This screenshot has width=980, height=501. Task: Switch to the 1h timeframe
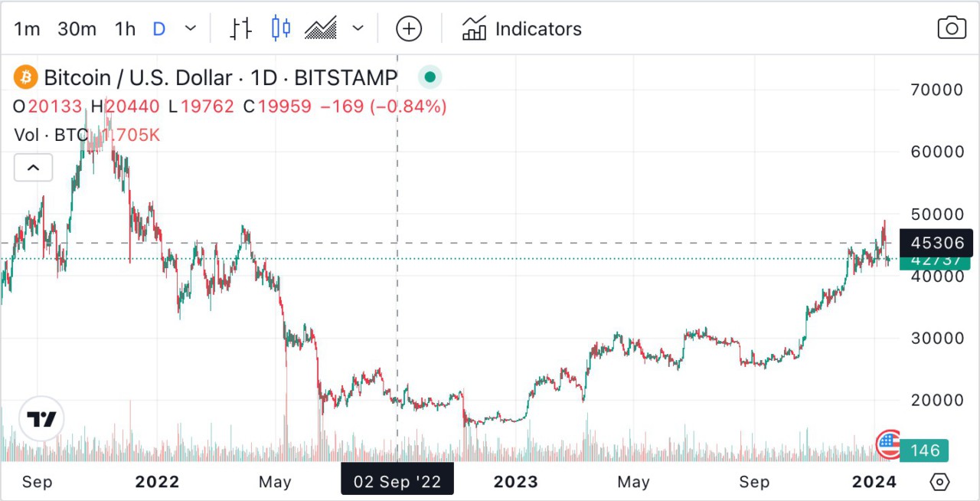(x=124, y=28)
